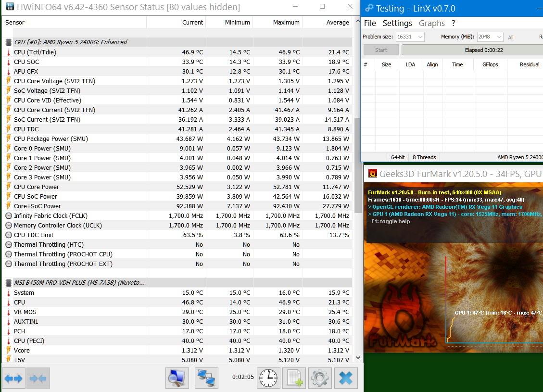Click the scrollbar up arrow in HWiNFO

pyautogui.click(x=358, y=22)
